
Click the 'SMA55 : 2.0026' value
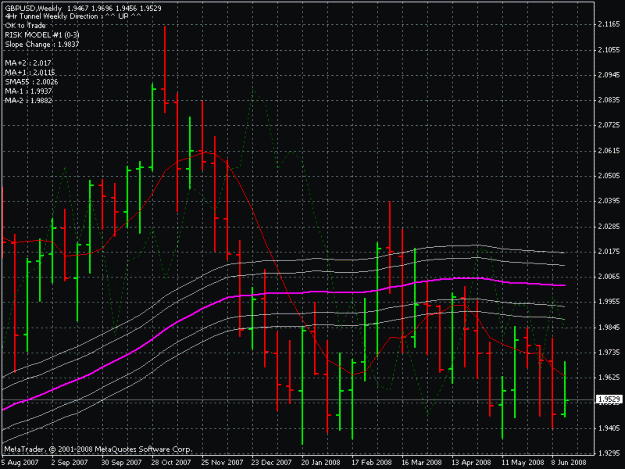31,82
